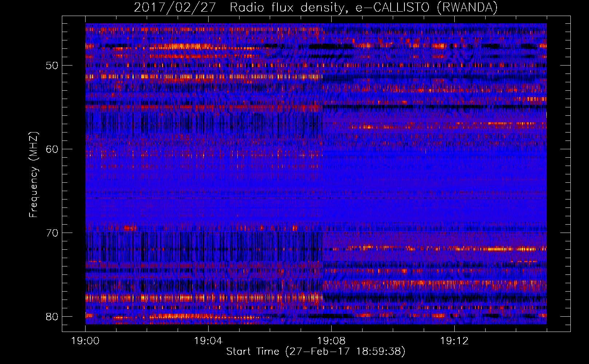The width and height of the screenshot is (589, 364).
Task: Click the 19:12 time tick label
Action: click(454, 341)
